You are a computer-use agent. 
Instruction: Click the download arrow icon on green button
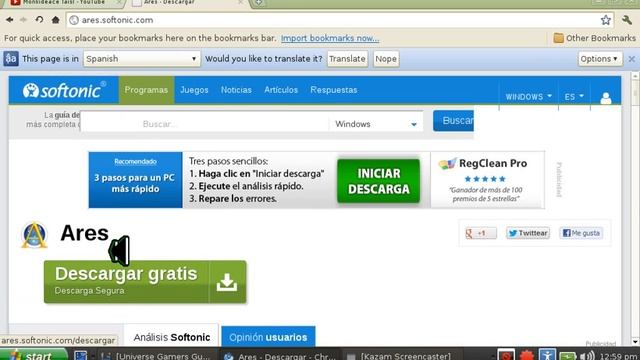click(227, 282)
